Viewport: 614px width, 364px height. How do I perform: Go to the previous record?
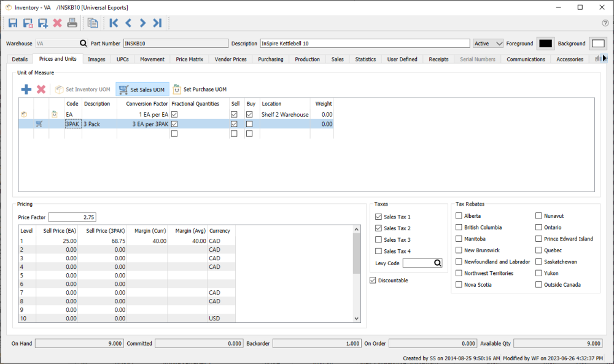(128, 23)
